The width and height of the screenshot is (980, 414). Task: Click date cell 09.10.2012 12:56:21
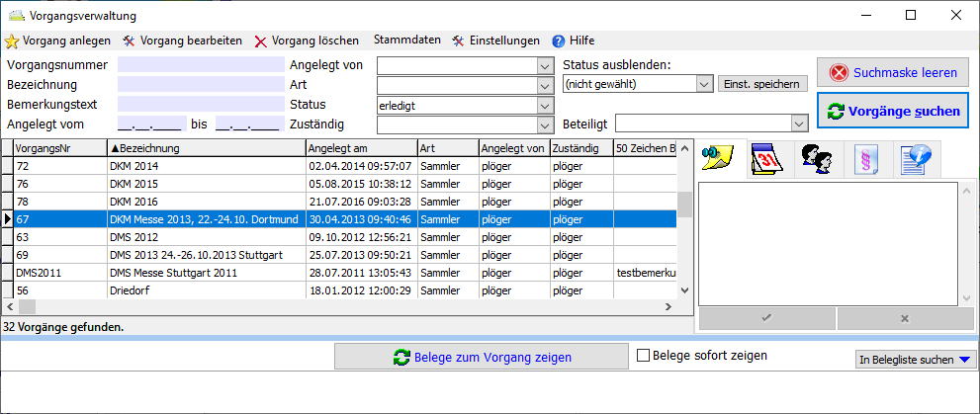(362, 237)
